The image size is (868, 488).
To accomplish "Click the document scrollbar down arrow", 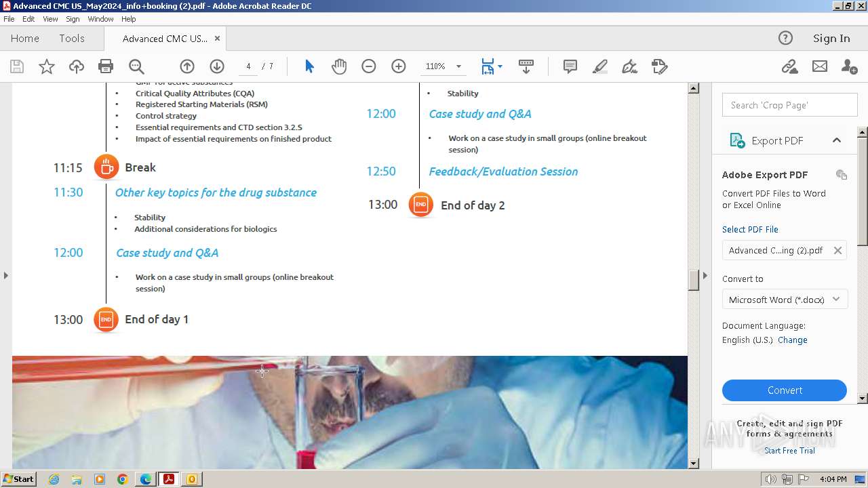I will 693,464.
